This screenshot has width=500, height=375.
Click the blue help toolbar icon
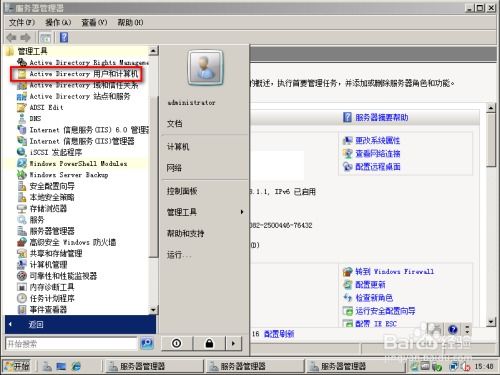point(64,37)
